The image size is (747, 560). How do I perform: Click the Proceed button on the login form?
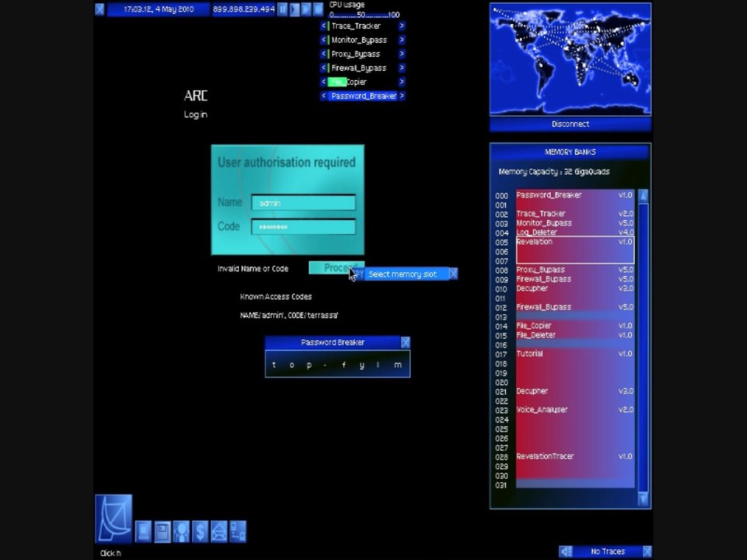click(x=336, y=268)
